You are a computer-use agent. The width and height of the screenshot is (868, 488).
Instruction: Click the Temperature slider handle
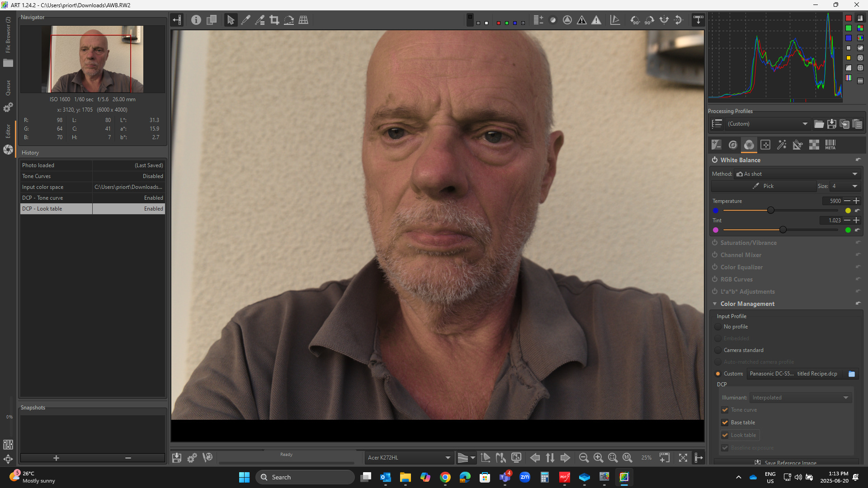(771, 211)
